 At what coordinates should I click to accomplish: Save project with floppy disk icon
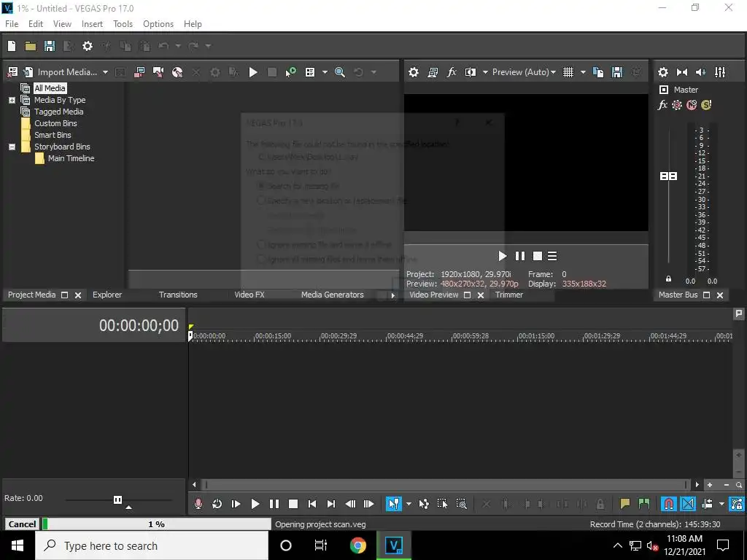pyautogui.click(x=50, y=46)
